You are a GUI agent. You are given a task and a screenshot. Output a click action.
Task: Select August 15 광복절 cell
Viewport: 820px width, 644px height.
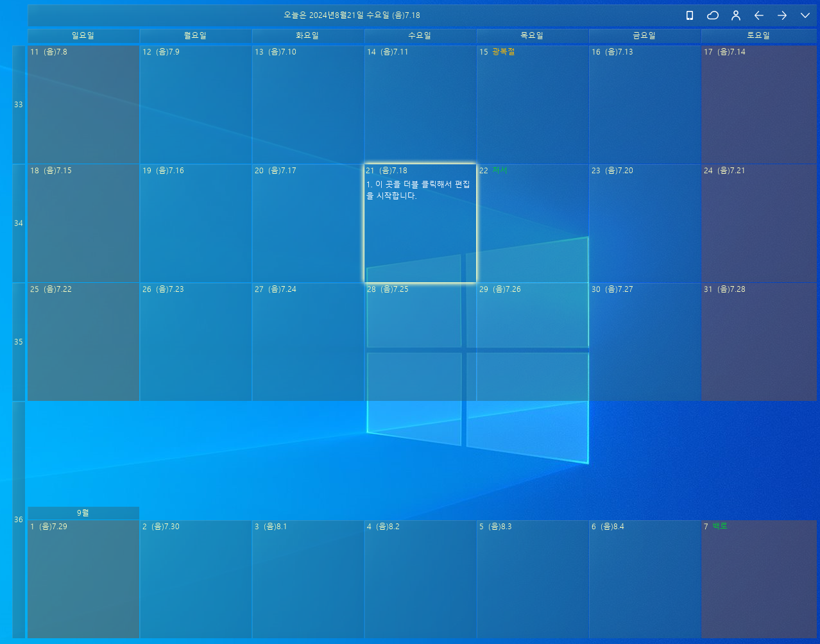533,105
